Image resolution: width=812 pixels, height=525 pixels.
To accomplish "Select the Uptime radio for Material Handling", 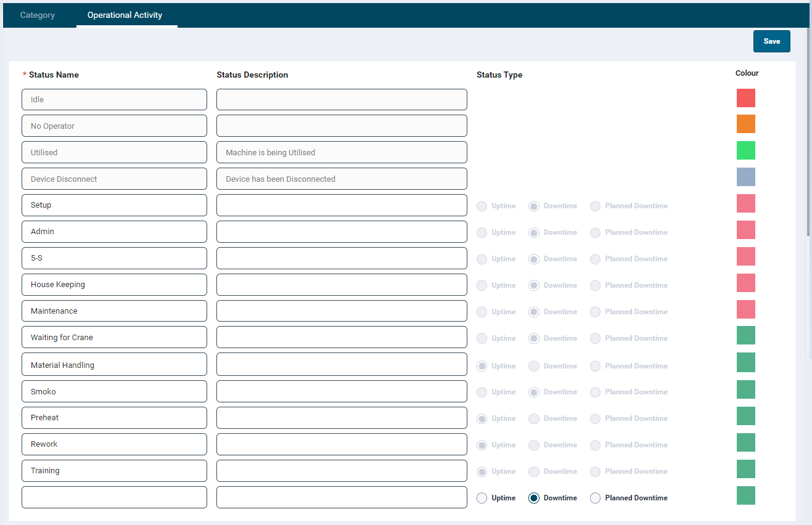I will tap(482, 366).
